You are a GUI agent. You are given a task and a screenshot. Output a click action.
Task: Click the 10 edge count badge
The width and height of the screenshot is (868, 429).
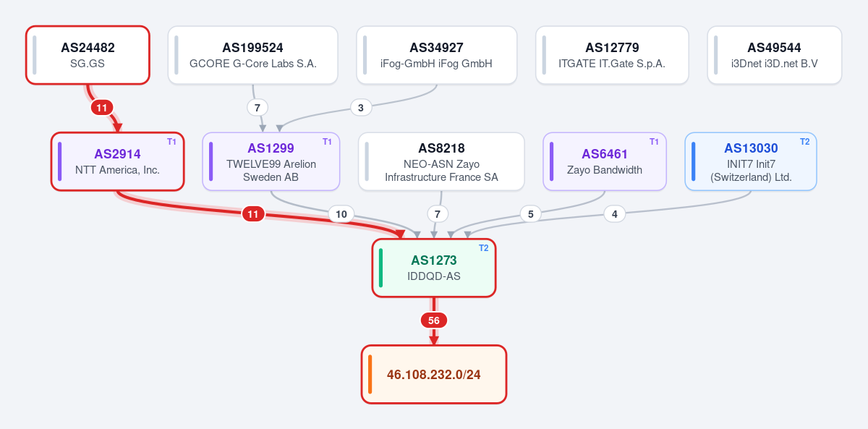(341, 214)
